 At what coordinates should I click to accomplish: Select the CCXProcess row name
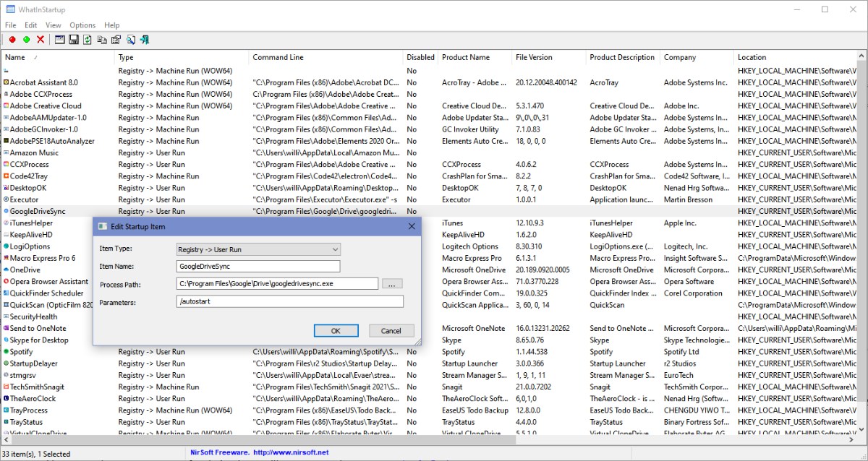(x=30, y=165)
